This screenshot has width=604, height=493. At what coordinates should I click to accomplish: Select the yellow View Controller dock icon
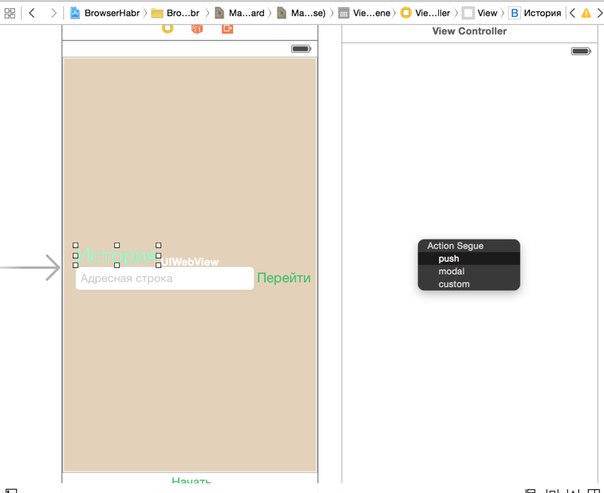(168, 28)
